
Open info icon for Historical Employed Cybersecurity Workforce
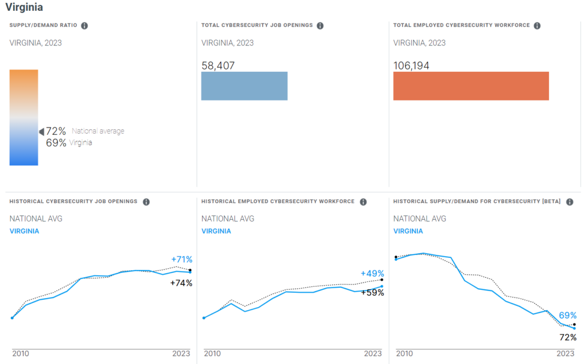(x=363, y=202)
